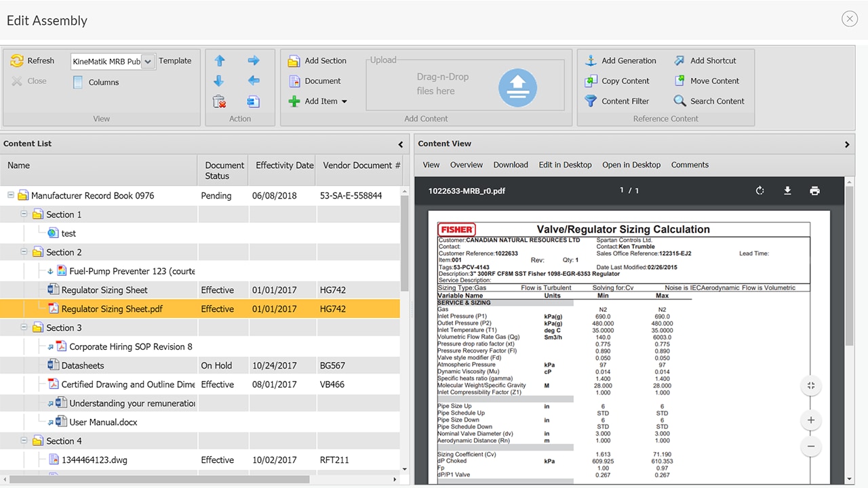Open the Comments tab

(x=690, y=165)
